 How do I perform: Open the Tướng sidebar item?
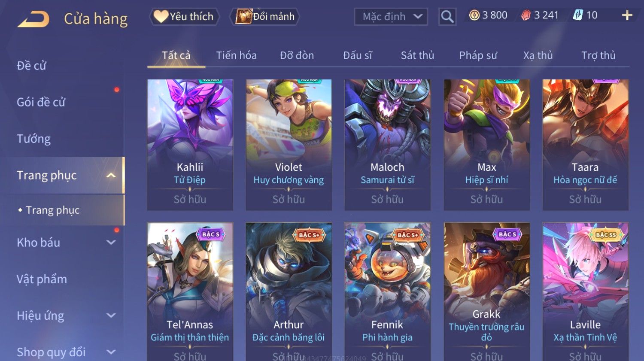click(33, 139)
